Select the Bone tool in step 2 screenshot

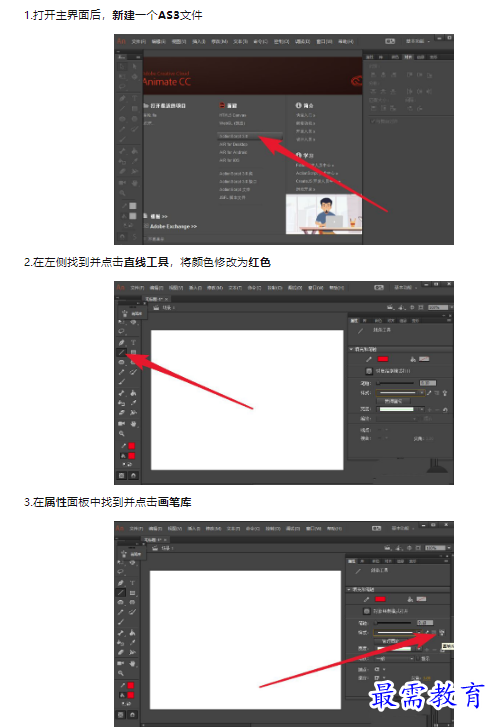122,393
